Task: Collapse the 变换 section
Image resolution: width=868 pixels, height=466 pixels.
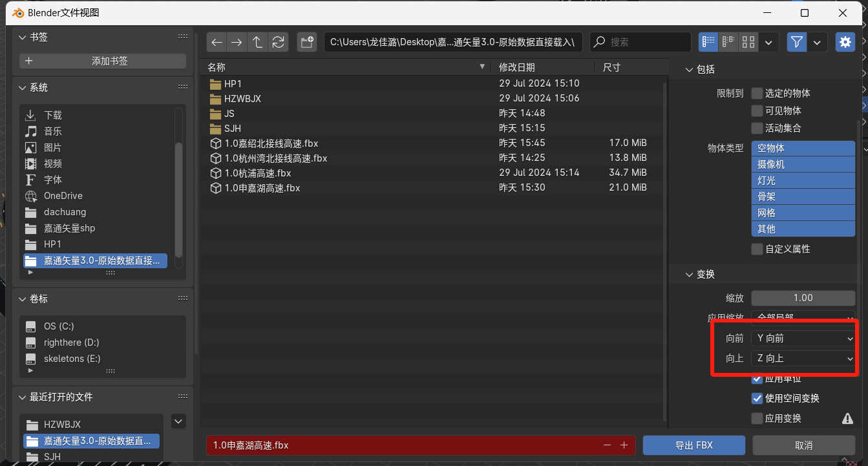Action: [x=688, y=274]
